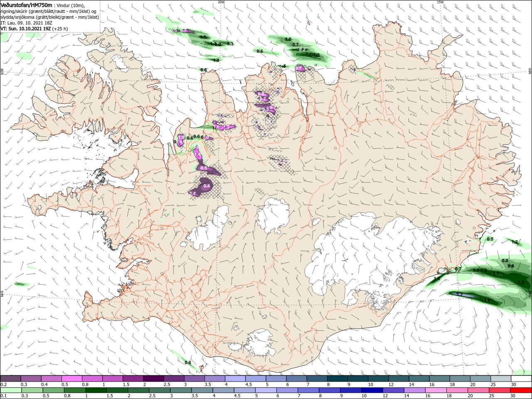Pick the snow-scale swatch between 0.2 and 0.3

pyautogui.click(x=10, y=379)
